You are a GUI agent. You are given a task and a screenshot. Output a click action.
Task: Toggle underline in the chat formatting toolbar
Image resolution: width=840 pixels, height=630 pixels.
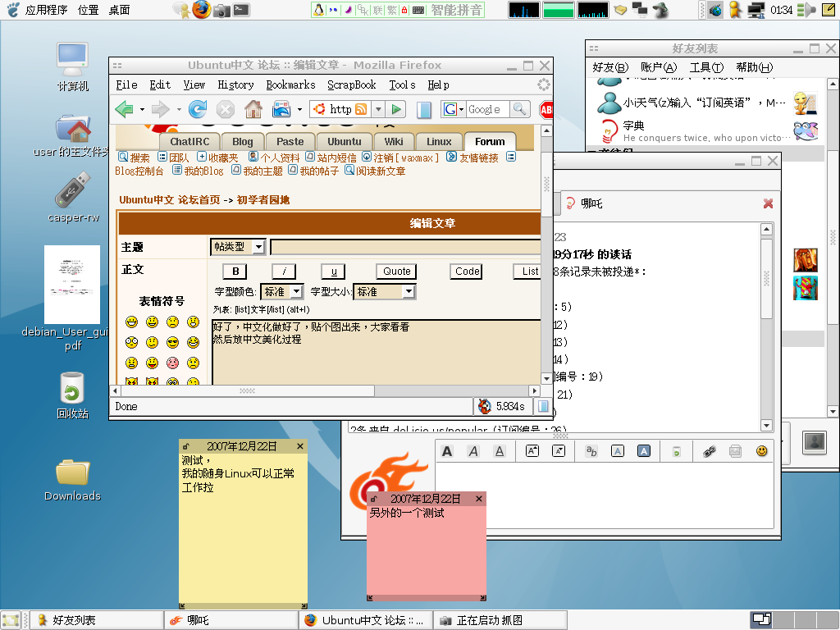click(x=500, y=452)
